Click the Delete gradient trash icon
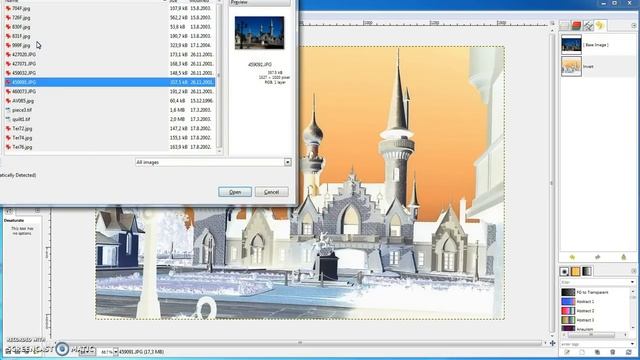This screenshot has height=360, width=640. (612, 352)
